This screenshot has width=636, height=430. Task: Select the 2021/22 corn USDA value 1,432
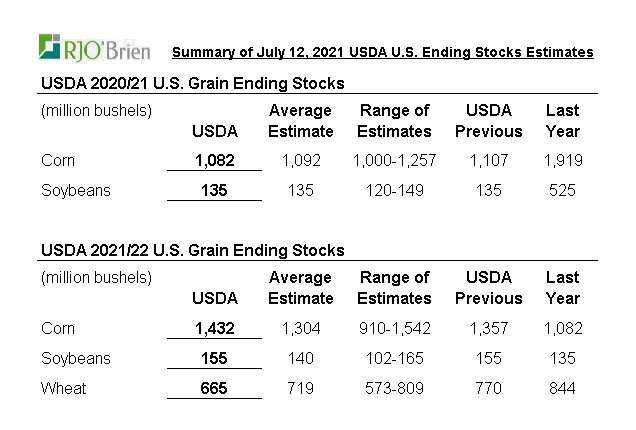click(x=214, y=328)
